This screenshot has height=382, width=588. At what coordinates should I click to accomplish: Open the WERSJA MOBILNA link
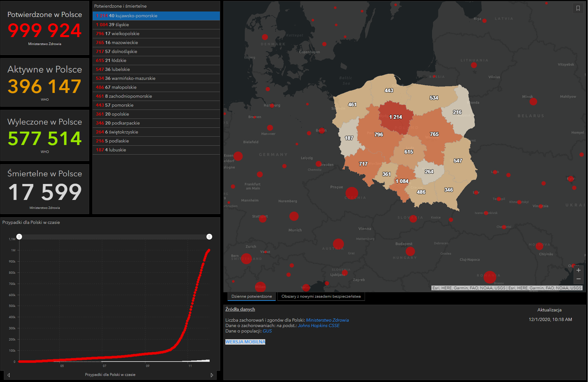coord(245,342)
